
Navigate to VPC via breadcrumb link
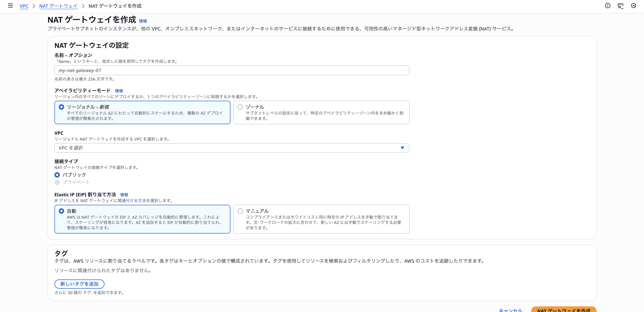[24, 6]
